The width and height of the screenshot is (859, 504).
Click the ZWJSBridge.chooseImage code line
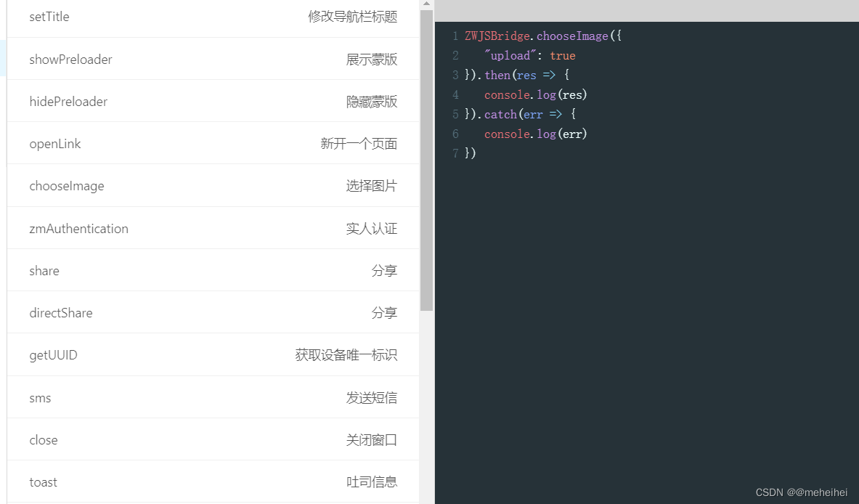point(543,36)
